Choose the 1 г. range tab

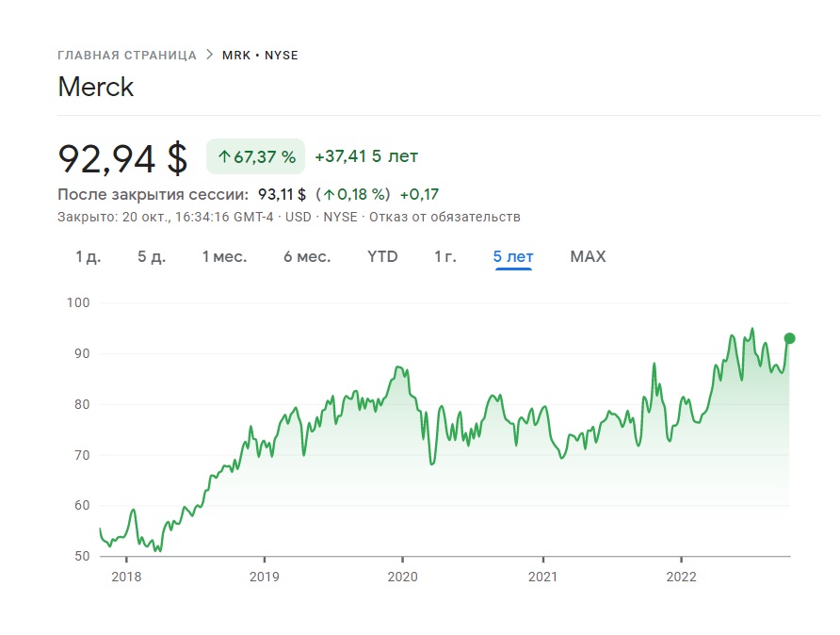click(445, 256)
